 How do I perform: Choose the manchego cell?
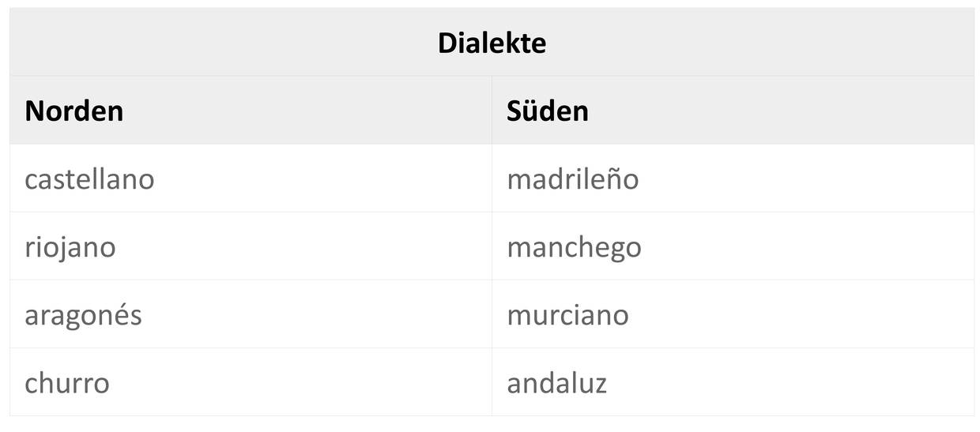(574, 247)
